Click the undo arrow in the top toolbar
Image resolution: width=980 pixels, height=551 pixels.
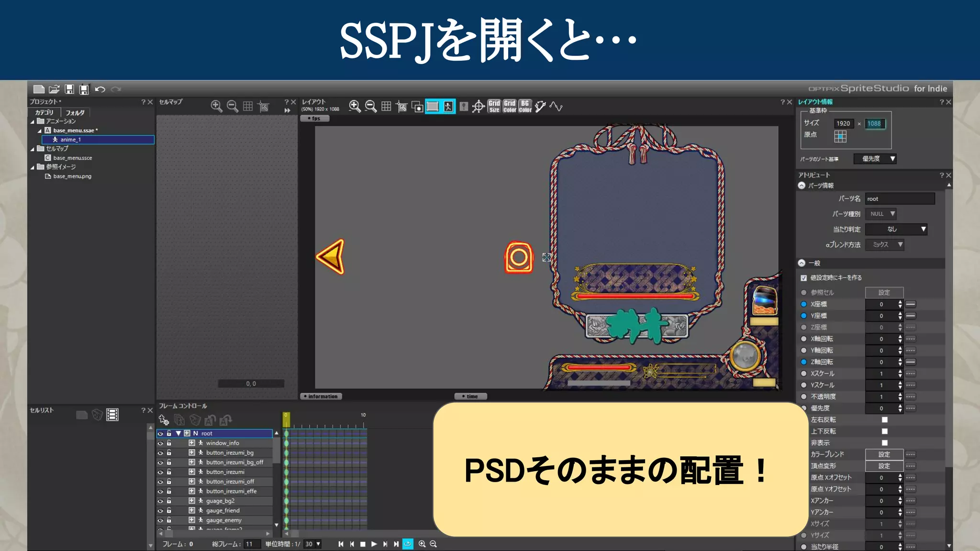[x=100, y=89]
